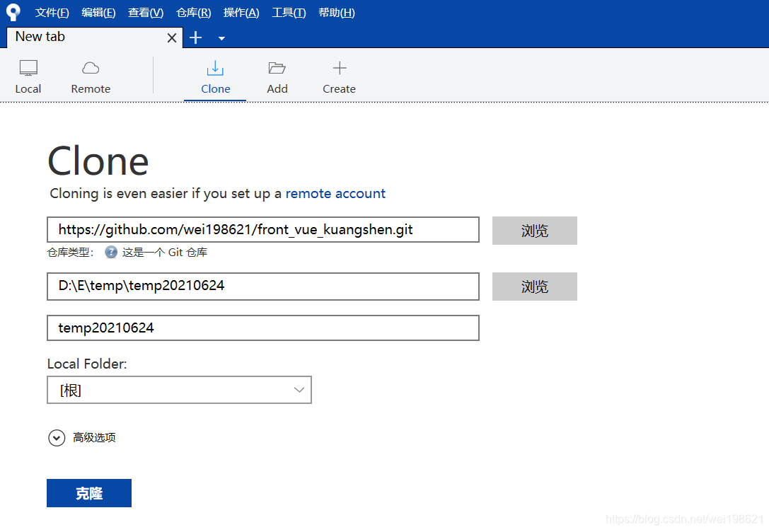This screenshot has height=532, width=769.
Task: Expand the 高级选项 section
Action: (82, 437)
